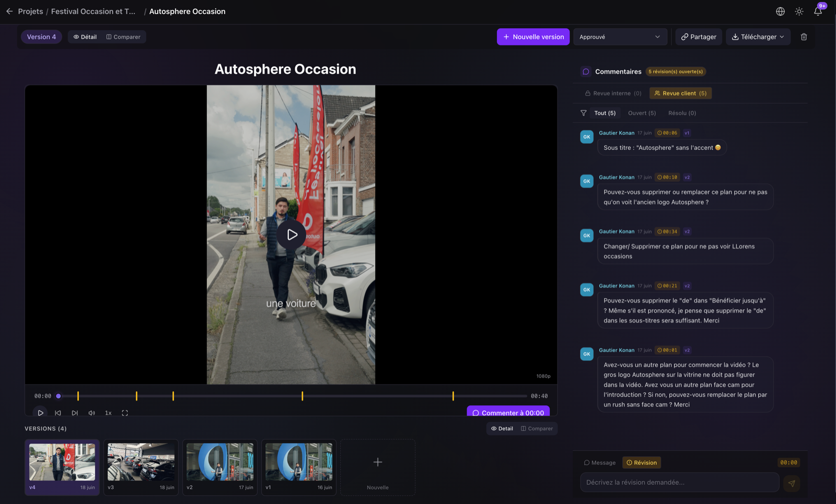Jump to 00:06 comment timestamp
The height and width of the screenshot is (504, 836).
(667, 133)
